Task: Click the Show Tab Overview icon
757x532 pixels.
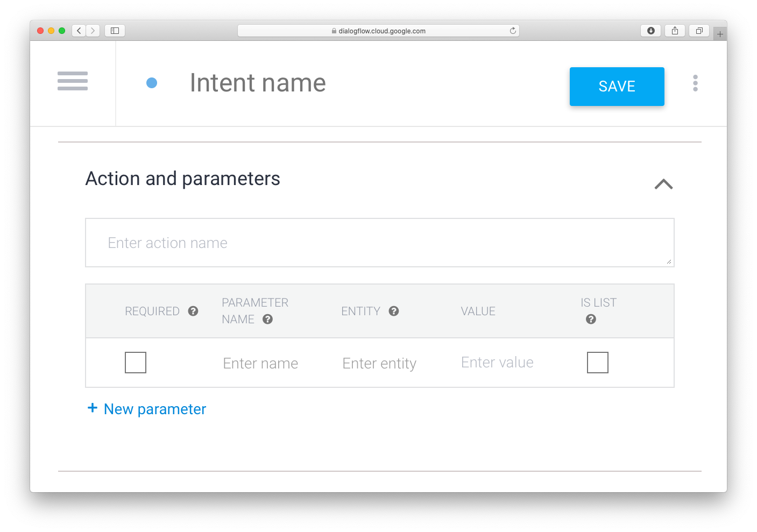Action: [699, 31]
